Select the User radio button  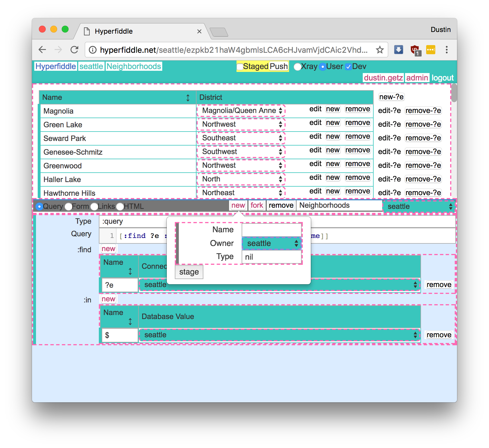point(322,67)
